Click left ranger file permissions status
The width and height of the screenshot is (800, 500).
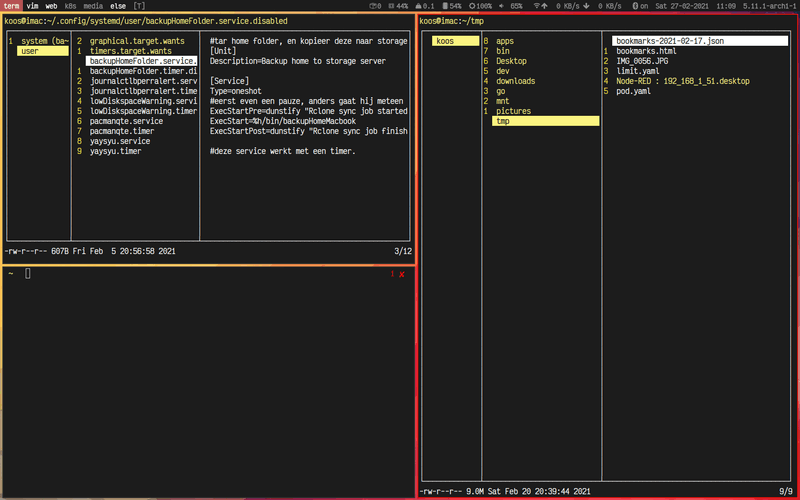tap(25, 251)
